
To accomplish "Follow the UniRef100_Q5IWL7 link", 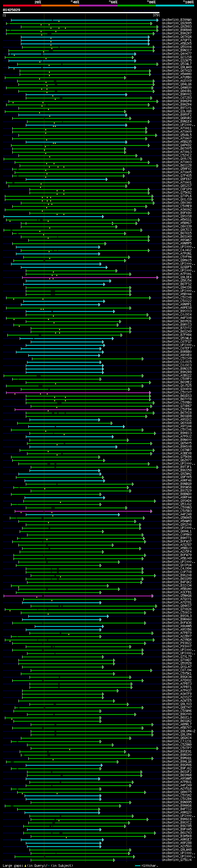I will [x=177, y=64].
